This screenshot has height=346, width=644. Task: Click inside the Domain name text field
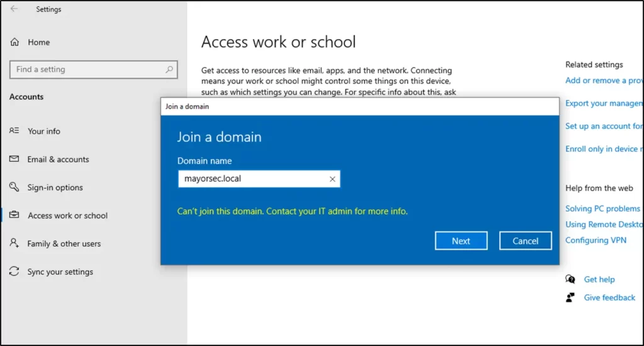click(252, 179)
